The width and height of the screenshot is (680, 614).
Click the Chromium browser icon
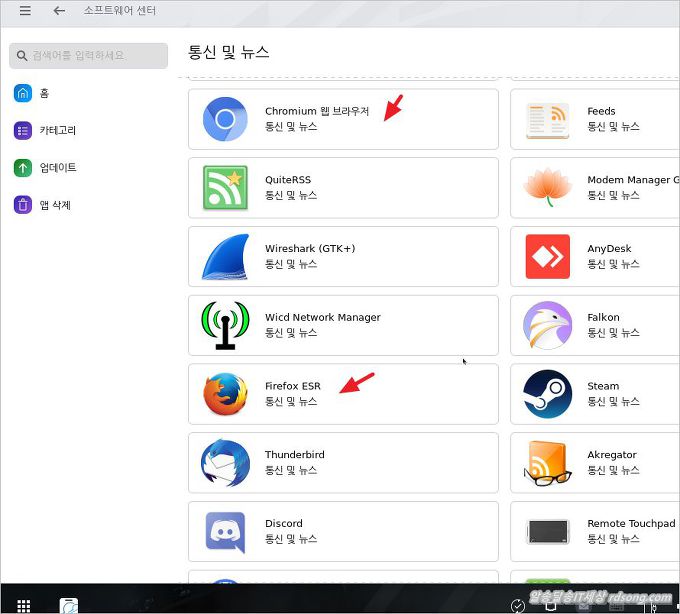click(225, 119)
